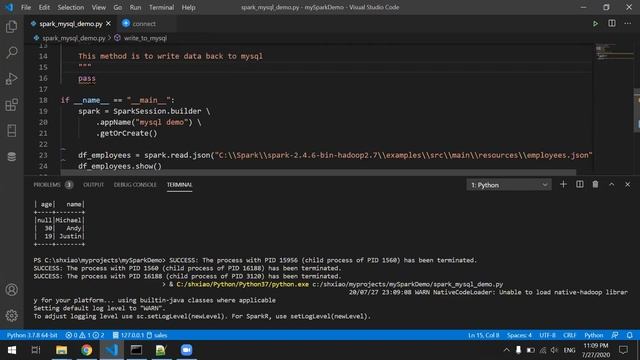The width and height of the screenshot is (640, 360).
Task: Open the Zoom app from taskbar
Action: coord(186,350)
